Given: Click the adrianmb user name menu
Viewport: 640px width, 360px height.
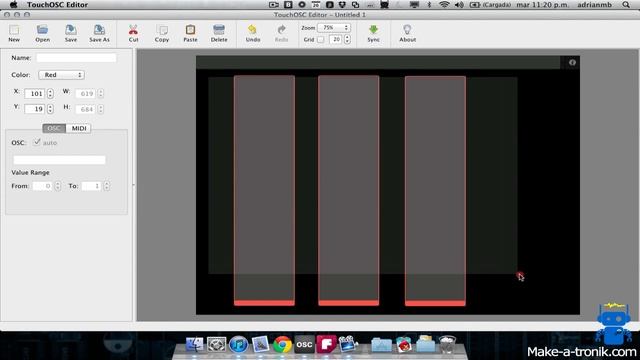Looking at the screenshot, I should 595,5.
